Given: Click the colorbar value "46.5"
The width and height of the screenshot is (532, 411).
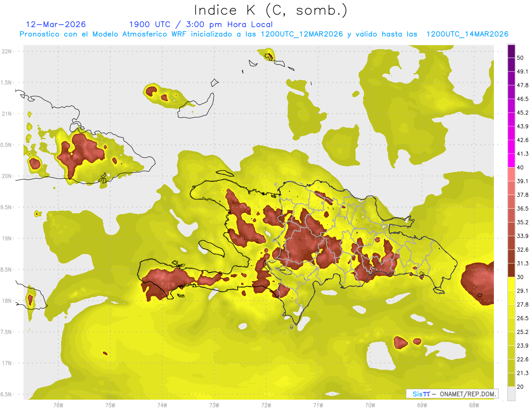Looking at the screenshot, I should click(x=523, y=99).
